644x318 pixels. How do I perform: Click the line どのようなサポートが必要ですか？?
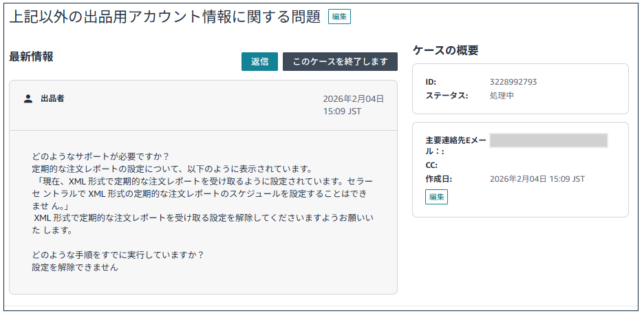pos(100,156)
